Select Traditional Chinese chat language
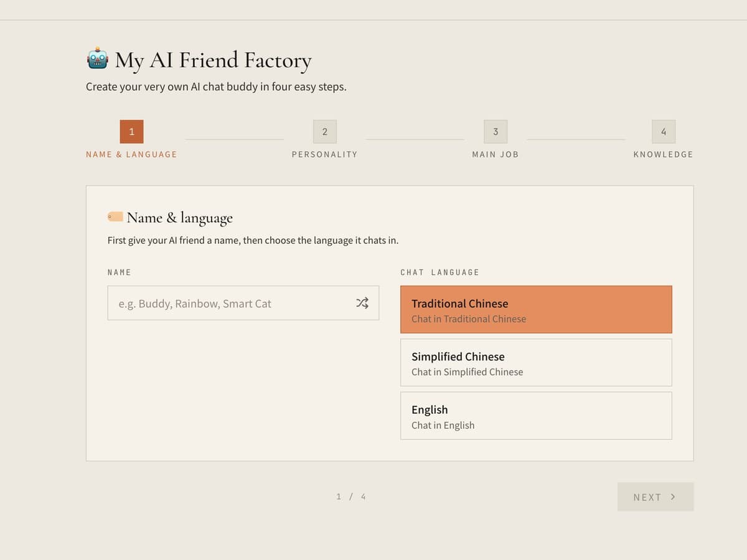The image size is (747, 560). pyautogui.click(x=536, y=309)
